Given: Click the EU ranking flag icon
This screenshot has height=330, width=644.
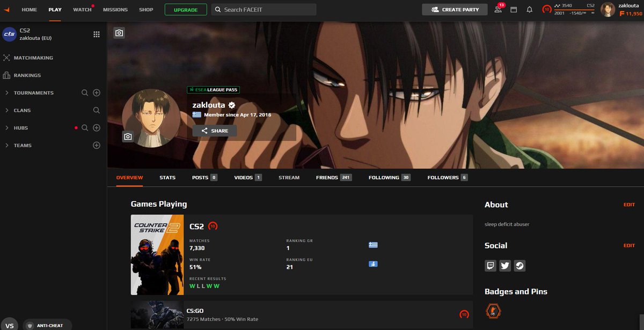Looking at the screenshot, I should [x=373, y=264].
